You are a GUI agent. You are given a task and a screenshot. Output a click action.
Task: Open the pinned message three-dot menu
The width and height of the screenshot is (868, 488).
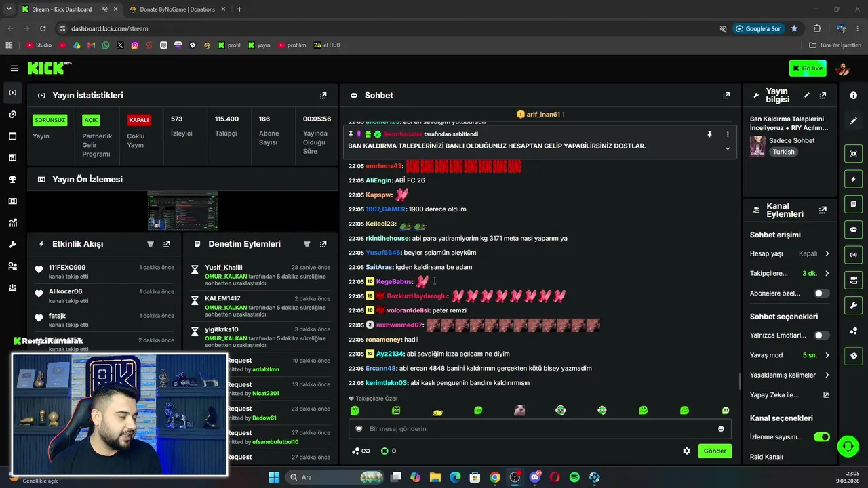pyautogui.click(x=728, y=134)
